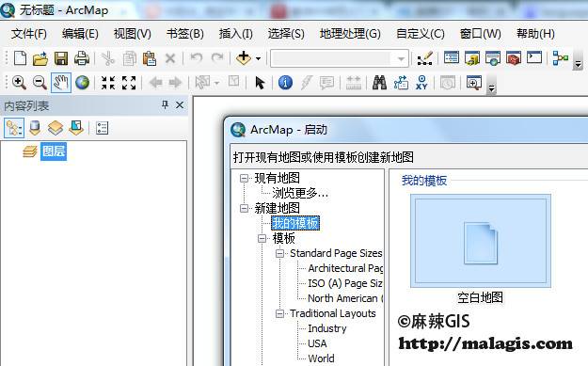The image size is (588, 366).
Task: Click the Add Data plus icon
Action: (x=244, y=58)
